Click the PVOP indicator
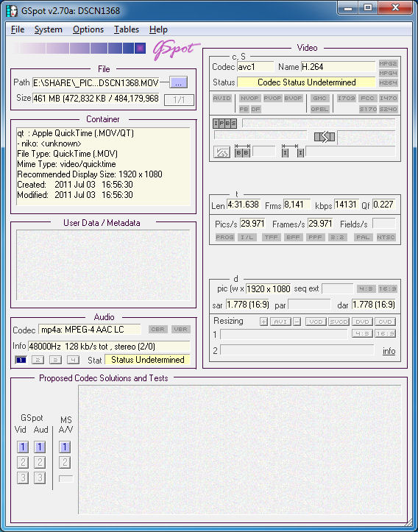Screen dimensions: 418x532 point(272,98)
